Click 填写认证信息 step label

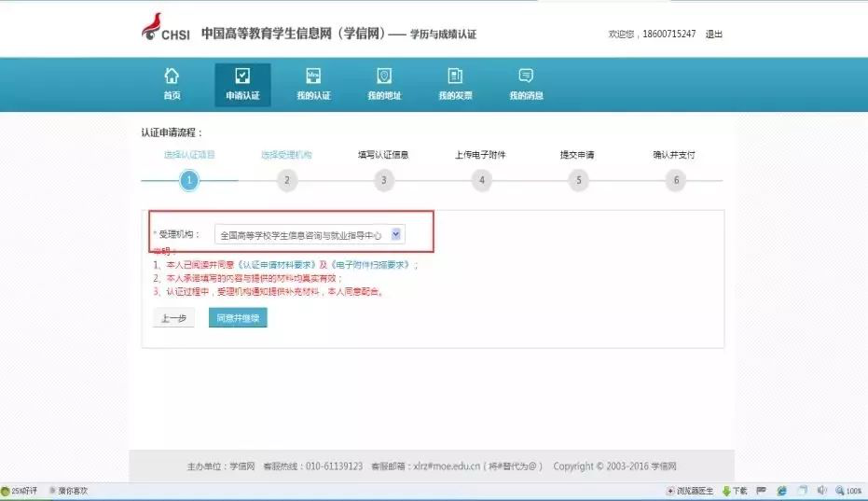[x=383, y=155]
